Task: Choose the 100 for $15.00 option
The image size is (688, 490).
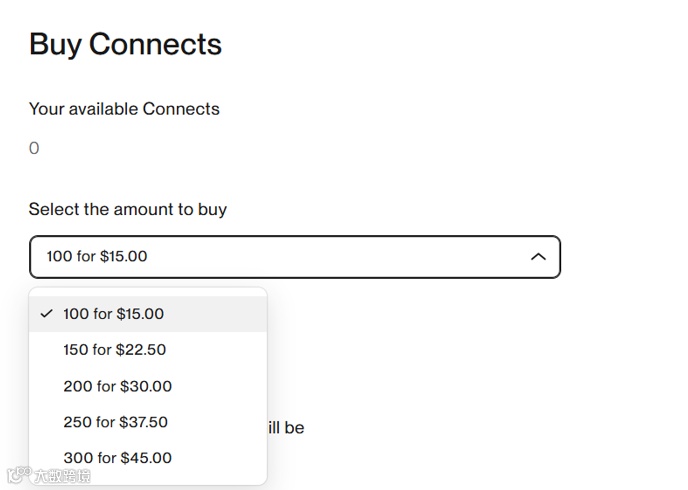Action: tap(113, 314)
